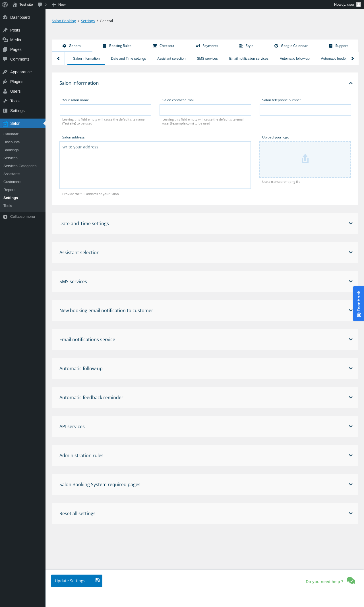
Task: Open Assistants in the Salon submenu
Action: click(x=12, y=174)
